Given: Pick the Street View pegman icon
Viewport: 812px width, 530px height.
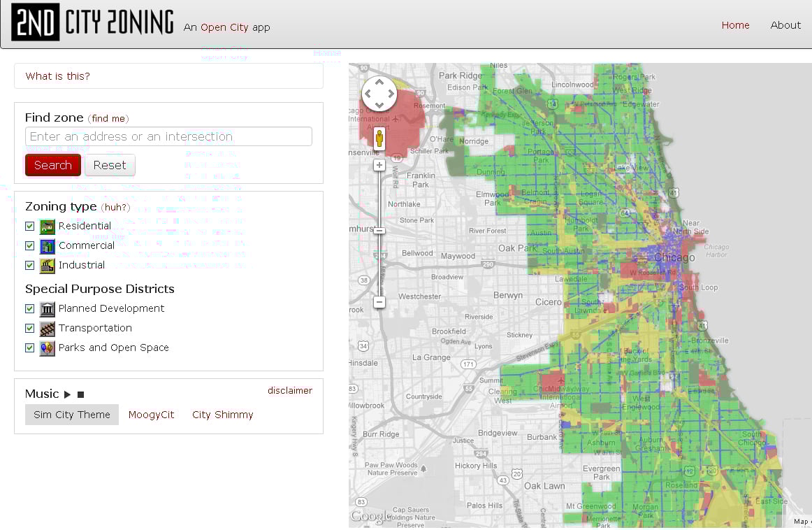Looking at the screenshot, I should click(x=379, y=139).
